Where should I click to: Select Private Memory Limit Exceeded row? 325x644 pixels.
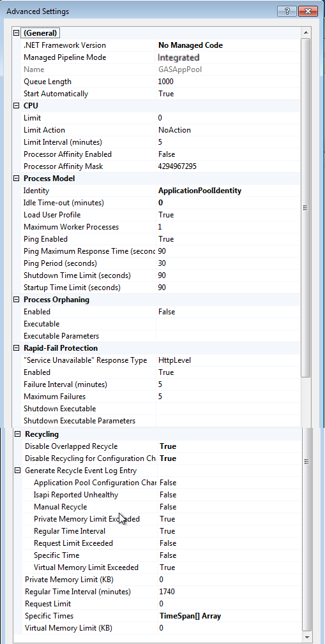pyautogui.click(x=162, y=519)
